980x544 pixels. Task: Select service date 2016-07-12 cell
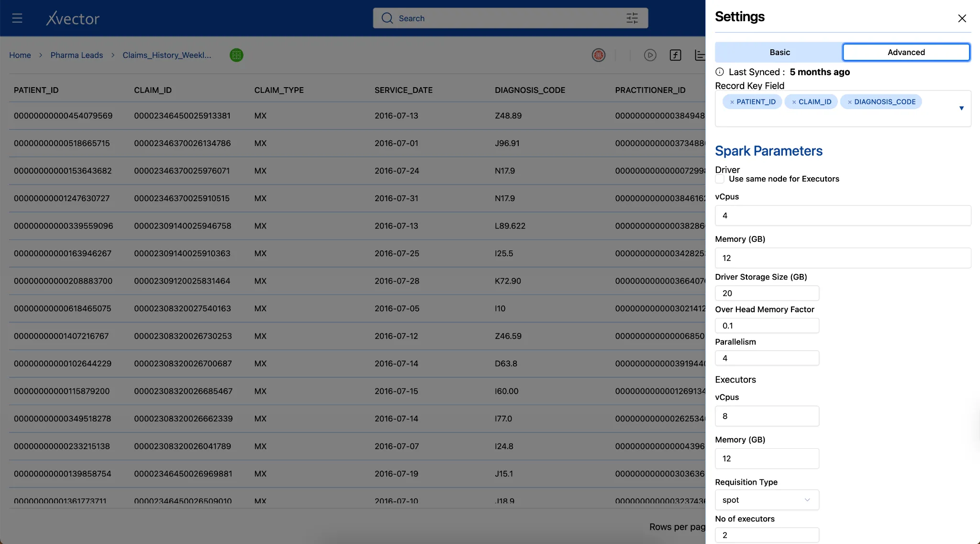(x=396, y=336)
